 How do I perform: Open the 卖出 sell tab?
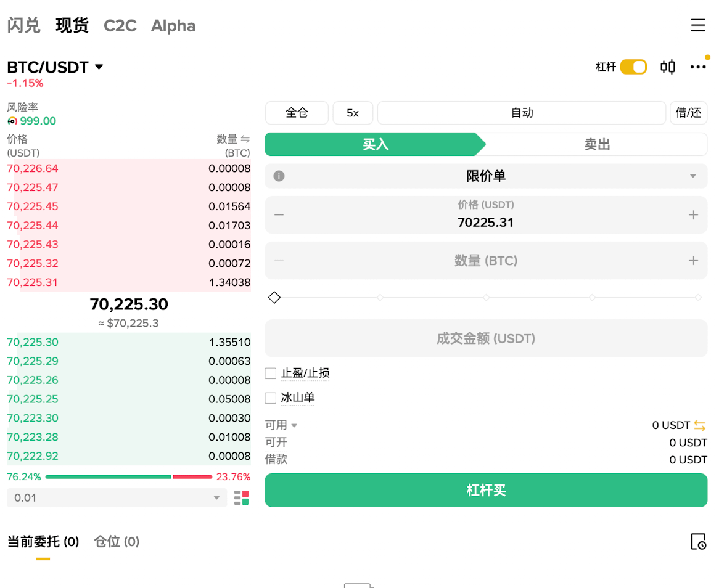click(595, 144)
